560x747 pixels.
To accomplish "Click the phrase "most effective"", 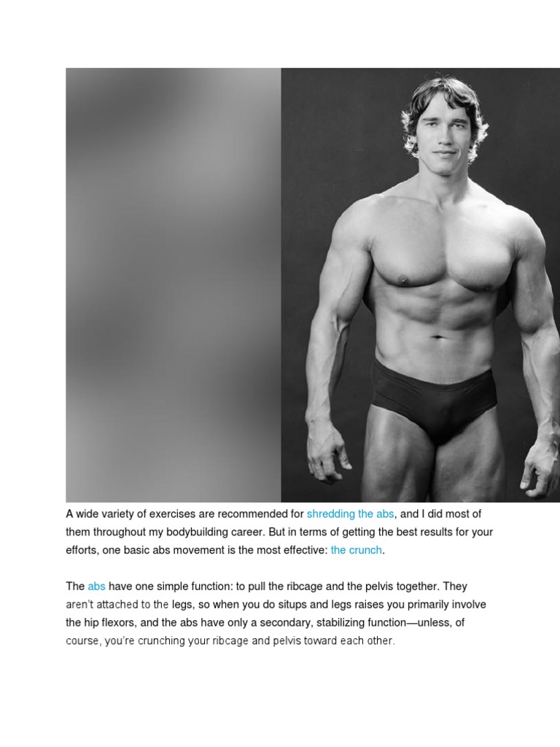I will pos(293,550).
